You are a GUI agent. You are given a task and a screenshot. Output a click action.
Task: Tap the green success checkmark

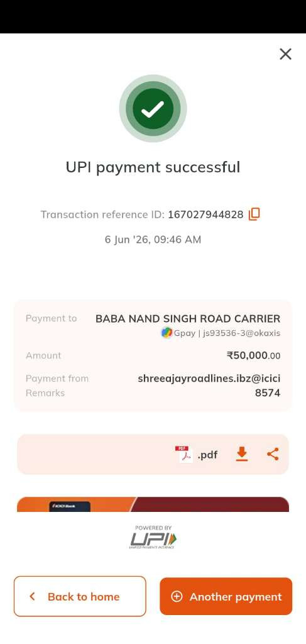tap(153, 108)
